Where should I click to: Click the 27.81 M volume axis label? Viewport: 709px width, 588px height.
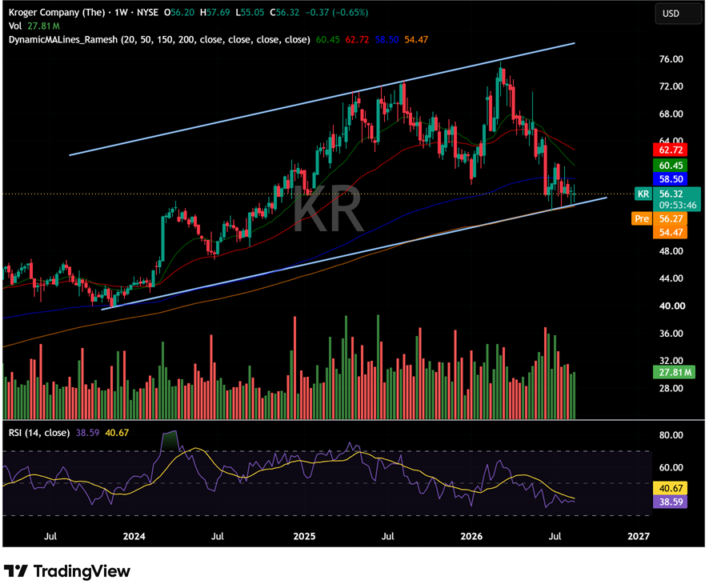(674, 373)
